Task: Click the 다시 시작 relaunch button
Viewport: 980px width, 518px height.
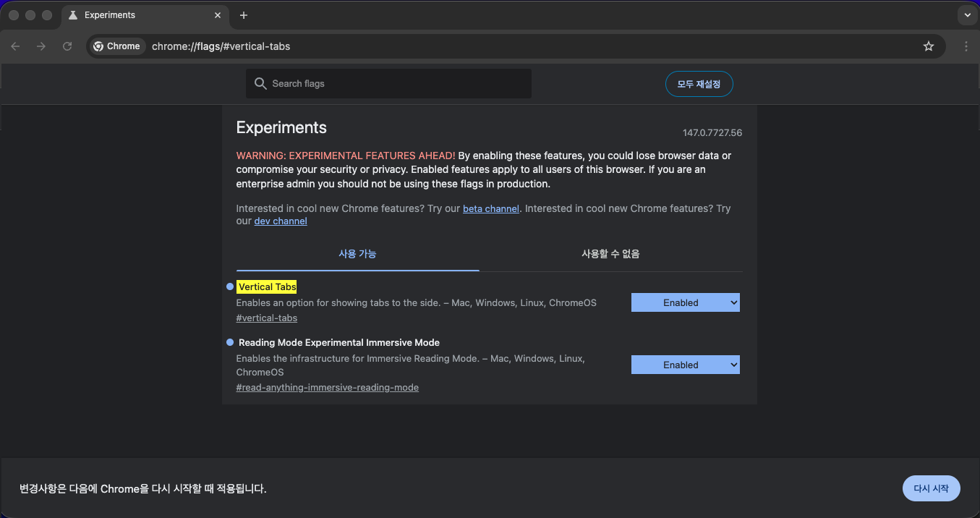Action: 931,488
